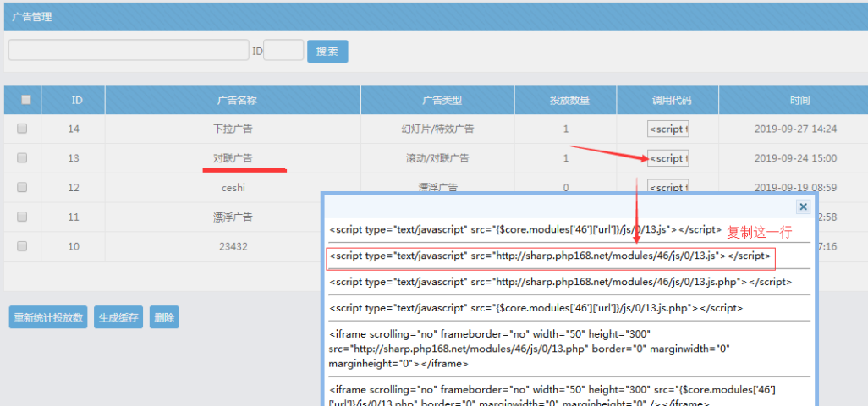
Task: Select the red-boxed sharp.php168.net 13.js script line
Action: (550, 256)
